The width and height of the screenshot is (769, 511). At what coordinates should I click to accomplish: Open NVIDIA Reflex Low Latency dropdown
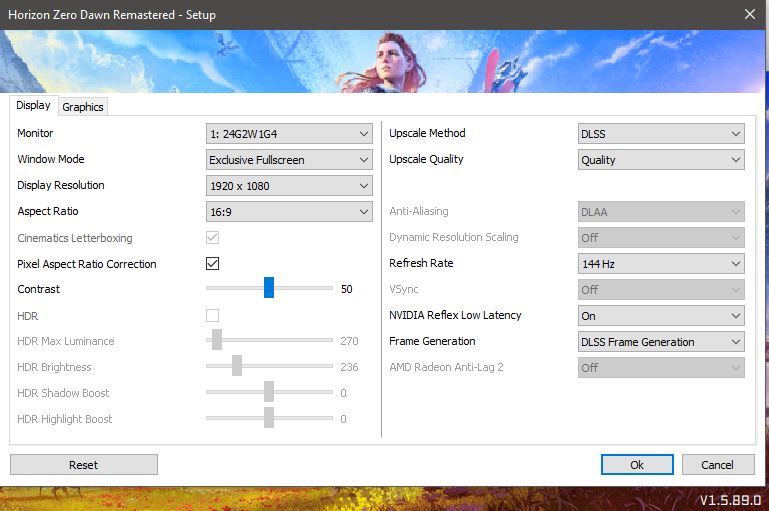661,316
